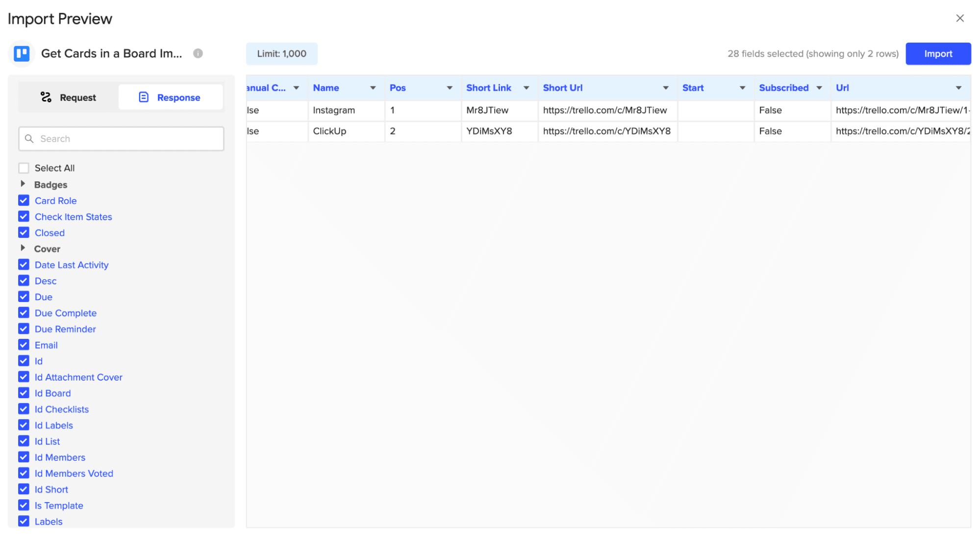Open the Url column dropdown
This screenshot has width=980, height=534.
point(958,88)
